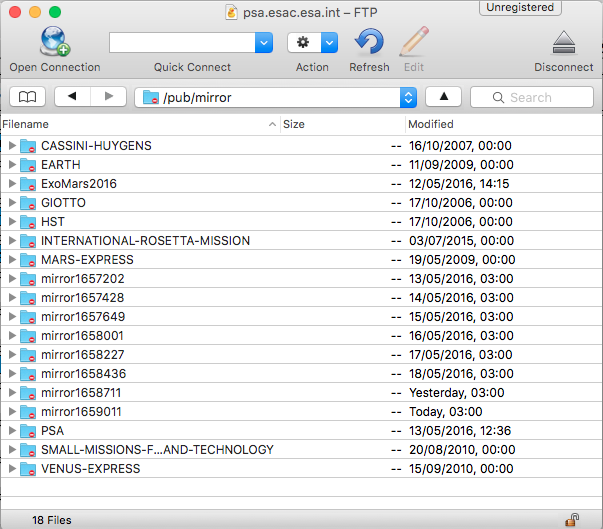Viewport: 603px width, 529px height.
Task: Click the modified value Today, 03:00
Action: (446, 412)
